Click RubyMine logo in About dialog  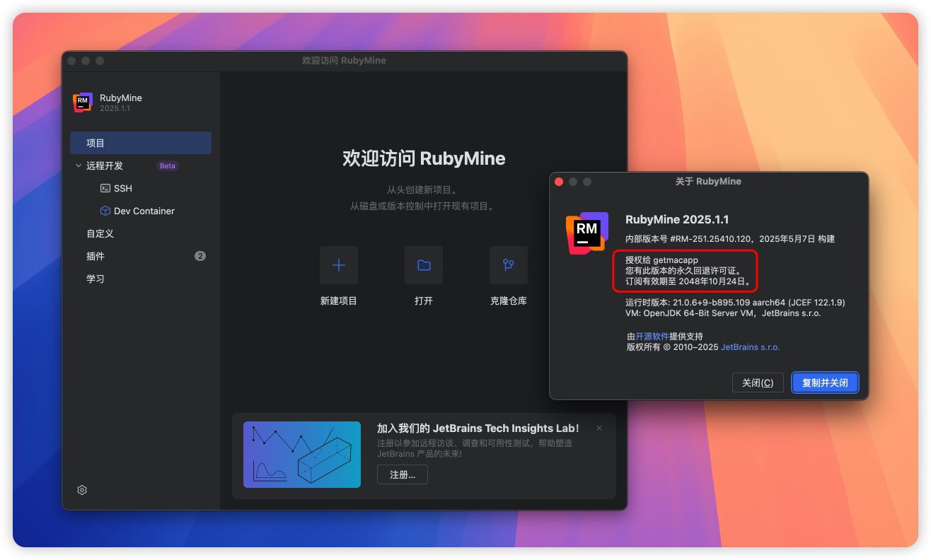tap(586, 233)
